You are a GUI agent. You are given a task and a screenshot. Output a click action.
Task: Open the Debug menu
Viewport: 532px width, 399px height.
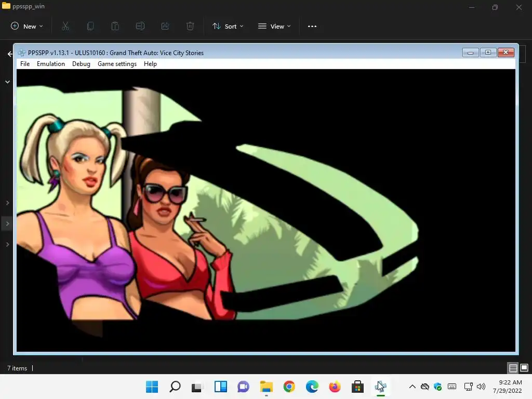(81, 64)
